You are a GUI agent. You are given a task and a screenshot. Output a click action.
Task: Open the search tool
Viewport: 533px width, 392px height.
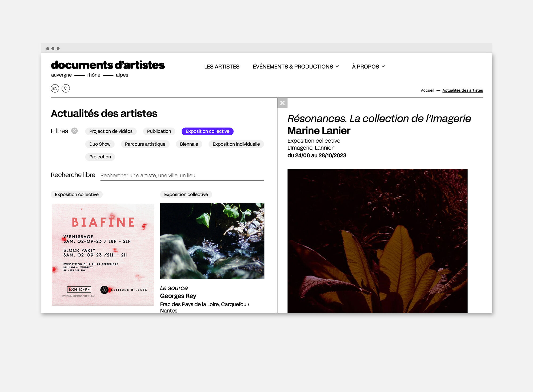[x=66, y=88]
